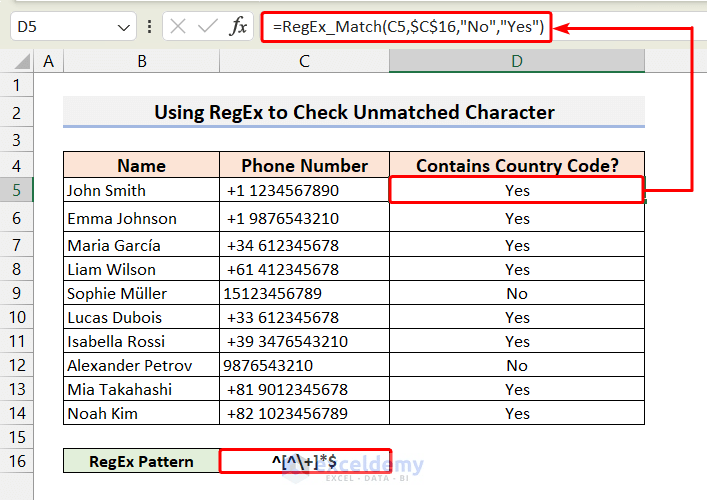Select row 12 header
The width and height of the screenshot is (707, 500).
pos(17,365)
